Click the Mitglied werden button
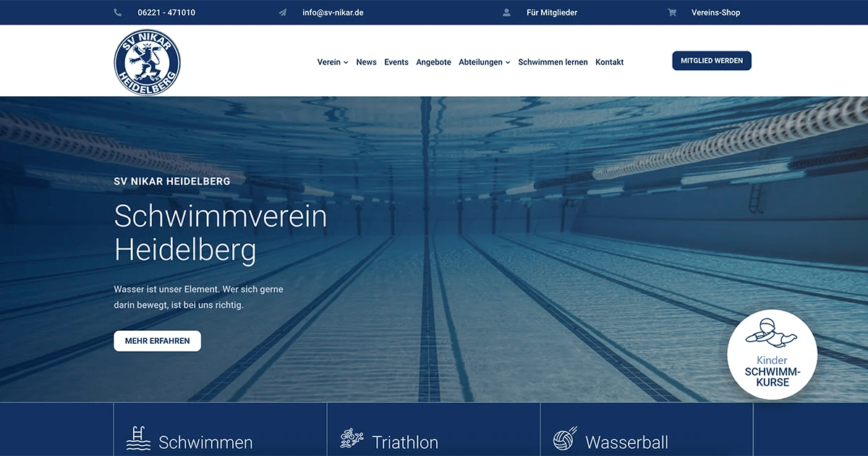 click(x=712, y=61)
